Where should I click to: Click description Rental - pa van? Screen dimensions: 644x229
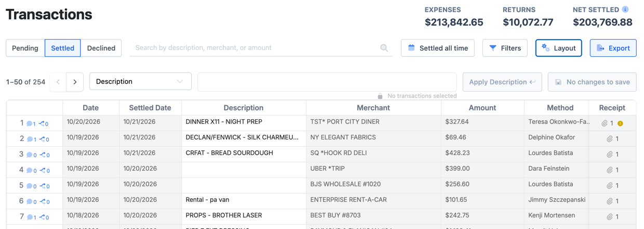(207, 200)
